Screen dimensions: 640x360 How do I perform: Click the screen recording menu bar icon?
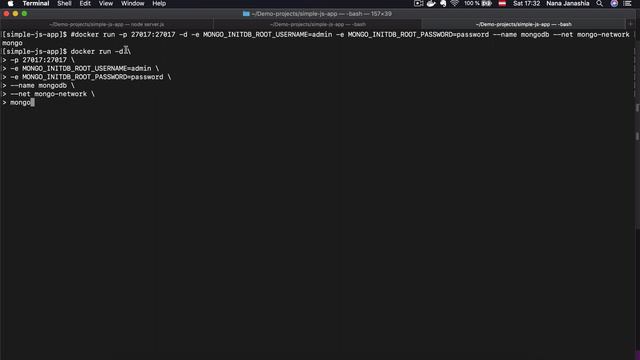click(x=418, y=4)
